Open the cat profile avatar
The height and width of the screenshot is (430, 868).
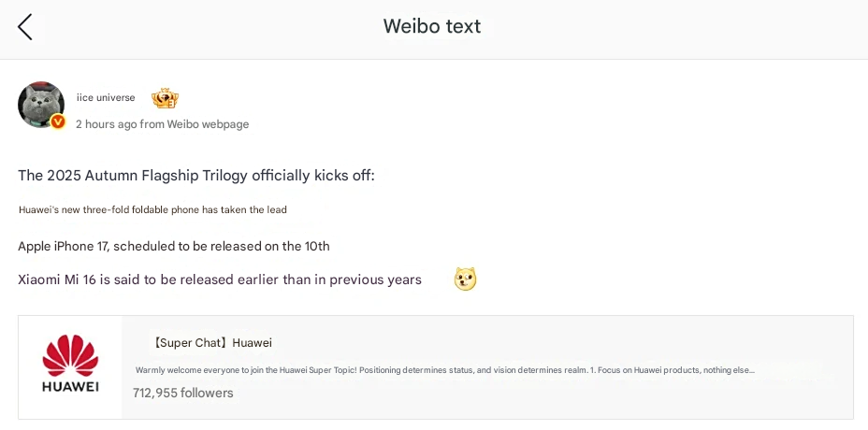[40, 104]
